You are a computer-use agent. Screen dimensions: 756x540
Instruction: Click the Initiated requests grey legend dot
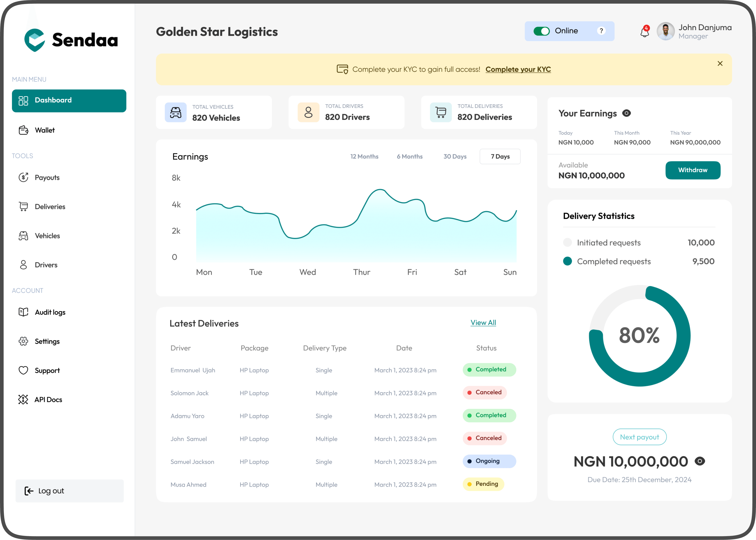[568, 242]
